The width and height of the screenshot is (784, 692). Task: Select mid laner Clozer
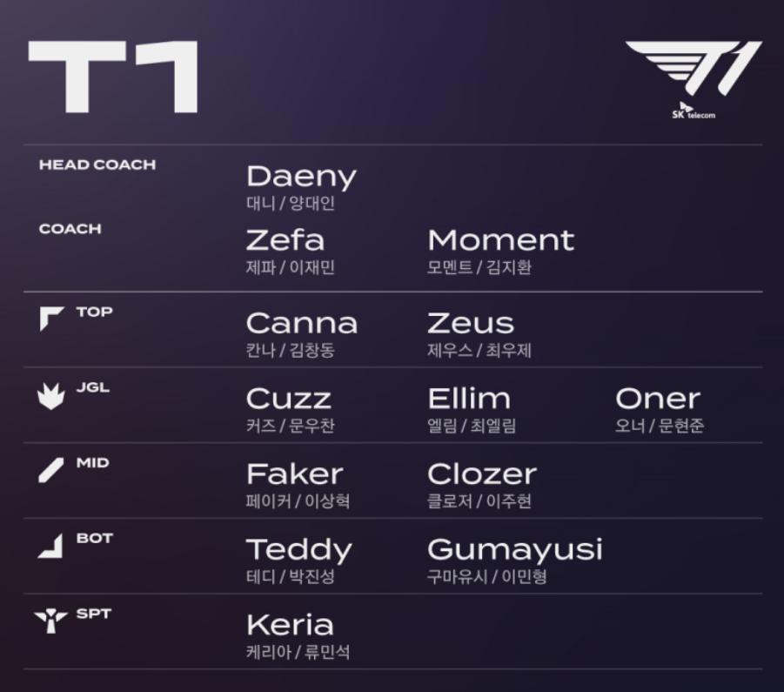point(482,474)
